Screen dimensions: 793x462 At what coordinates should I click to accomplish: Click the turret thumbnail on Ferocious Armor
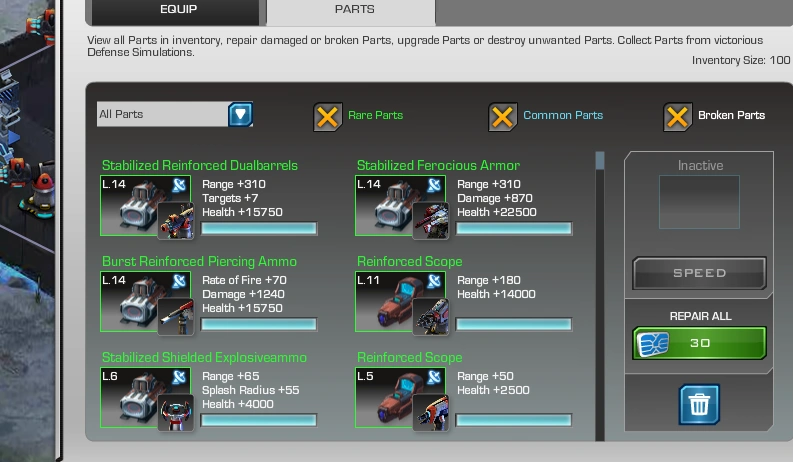(431, 221)
